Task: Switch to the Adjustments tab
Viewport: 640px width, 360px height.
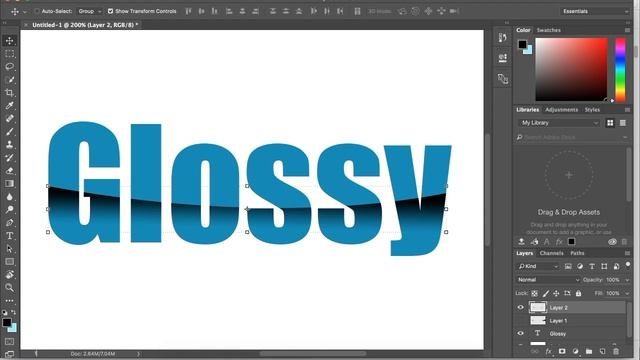Action: coord(562,110)
